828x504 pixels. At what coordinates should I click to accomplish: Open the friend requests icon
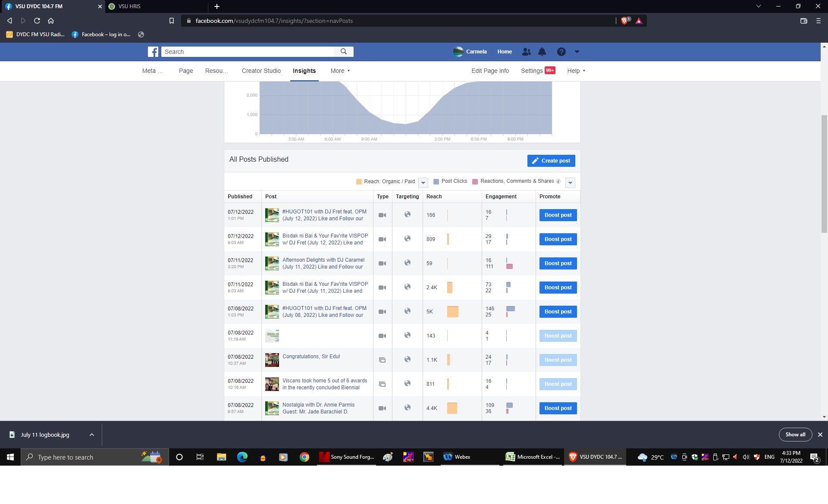(x=526, y=52)
